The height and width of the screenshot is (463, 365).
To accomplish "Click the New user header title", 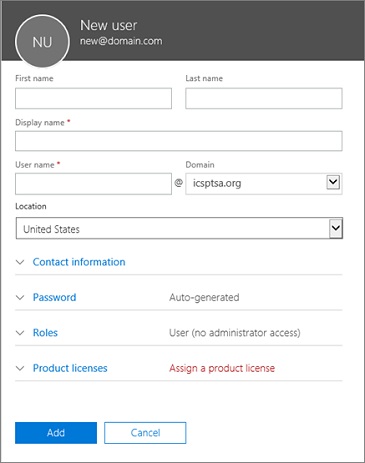I will pos(109,25).
